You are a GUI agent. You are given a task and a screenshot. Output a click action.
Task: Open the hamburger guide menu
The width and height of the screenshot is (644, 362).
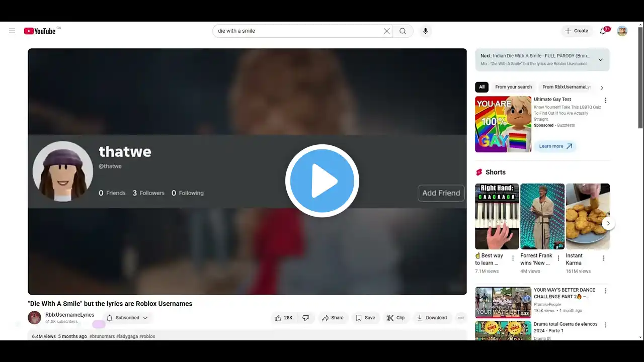click(x=12, y=31)
